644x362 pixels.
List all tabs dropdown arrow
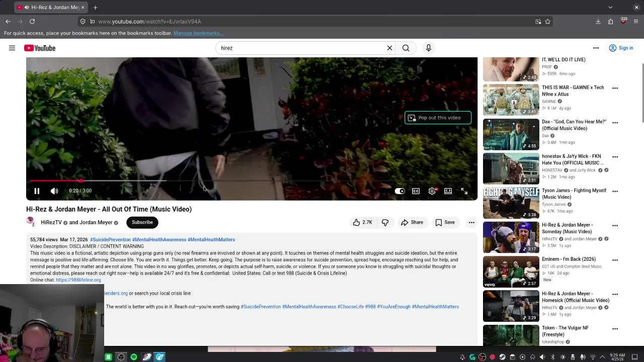(610, 7)
